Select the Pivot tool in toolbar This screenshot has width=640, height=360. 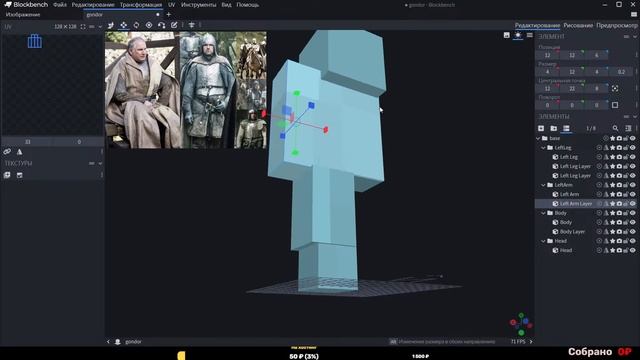click(149, 25)
